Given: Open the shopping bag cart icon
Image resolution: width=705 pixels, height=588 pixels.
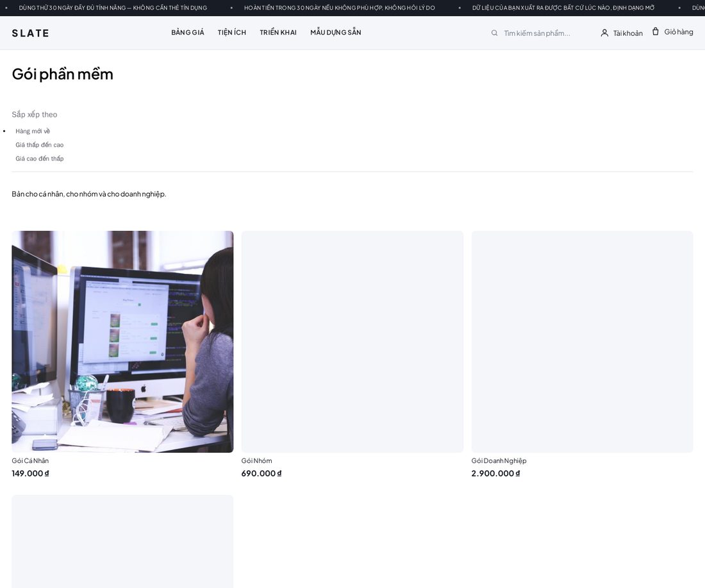Looking at the screenshot, I should 656,31.
